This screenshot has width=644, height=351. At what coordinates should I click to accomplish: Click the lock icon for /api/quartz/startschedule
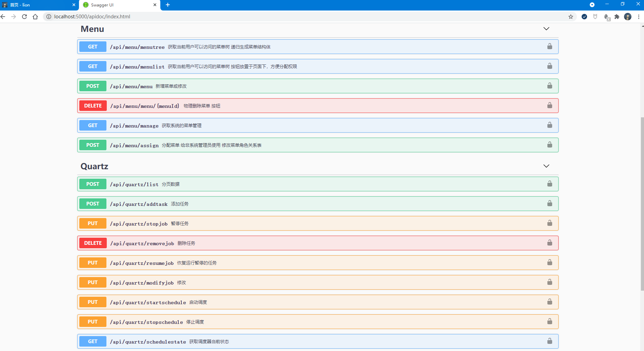pyautogui.click(x=549, y=302)
